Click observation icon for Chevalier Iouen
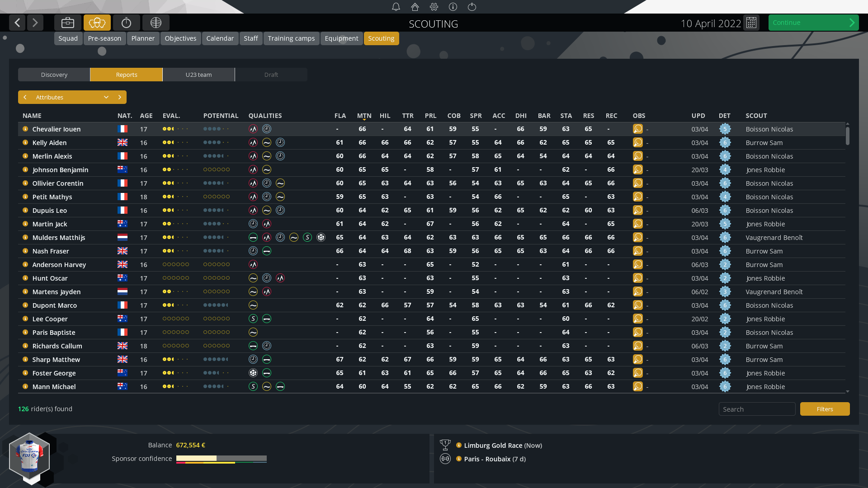868x488 pixels. (x=638, y=129)
